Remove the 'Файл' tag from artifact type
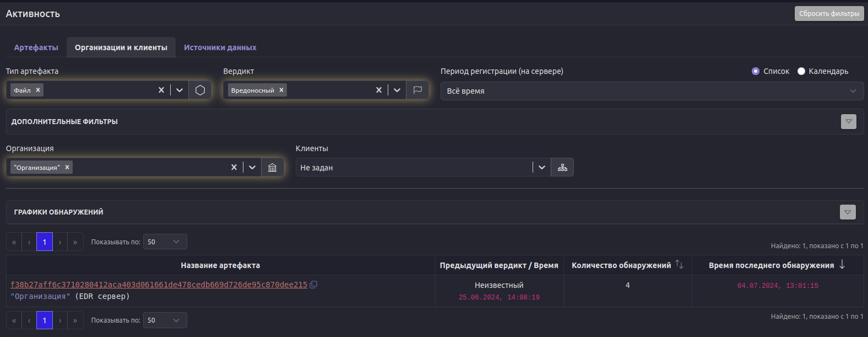The image size is (868, 337). pos(38,90)
